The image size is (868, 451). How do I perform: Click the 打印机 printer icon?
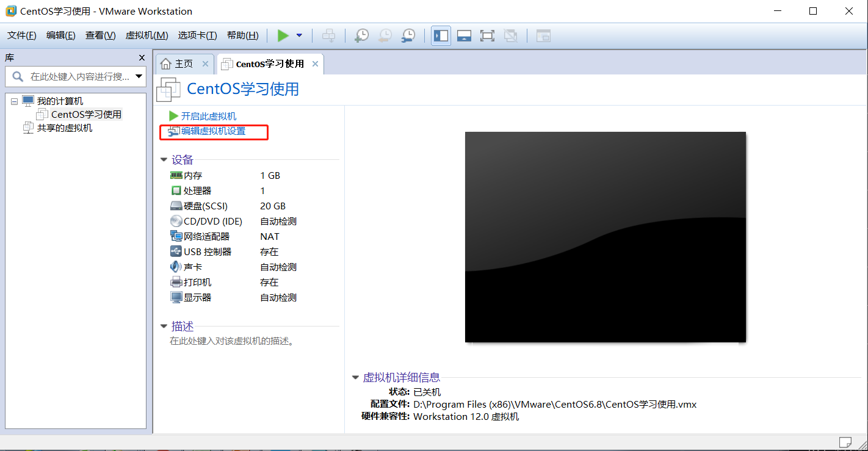click(176, 282)
